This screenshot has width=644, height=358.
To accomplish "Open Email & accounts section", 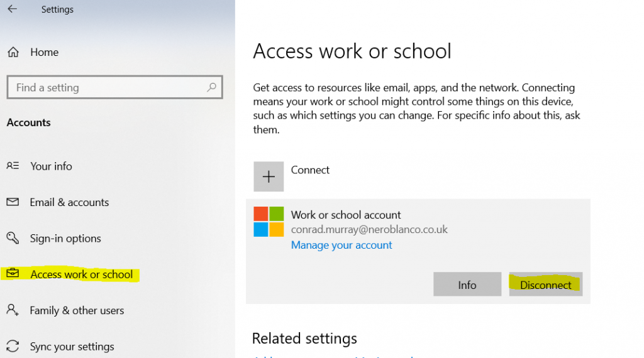I will coord(69,202).
